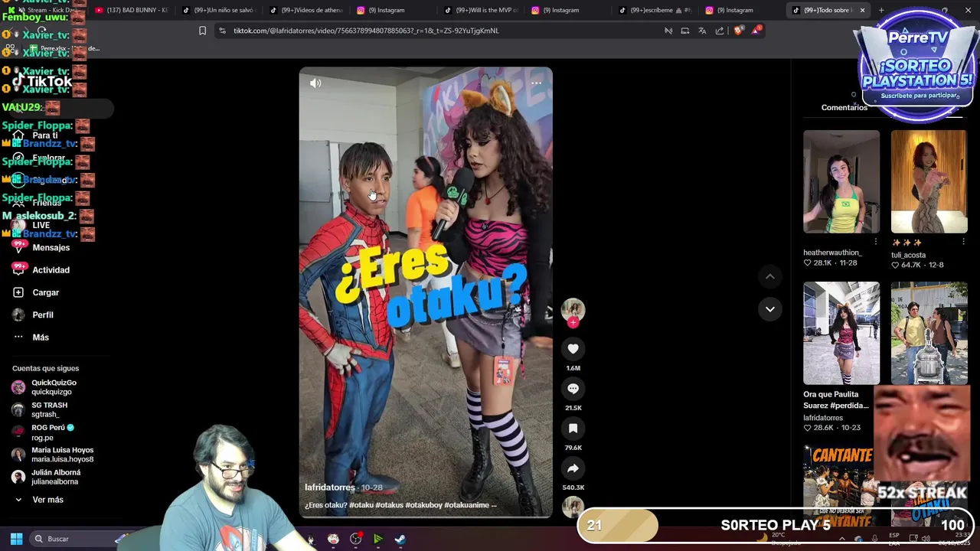This screenshot has width=980, height=551.
Task: Open the Brave Shields lion icon
Action: pyautogui.click(x=738, y=31)
